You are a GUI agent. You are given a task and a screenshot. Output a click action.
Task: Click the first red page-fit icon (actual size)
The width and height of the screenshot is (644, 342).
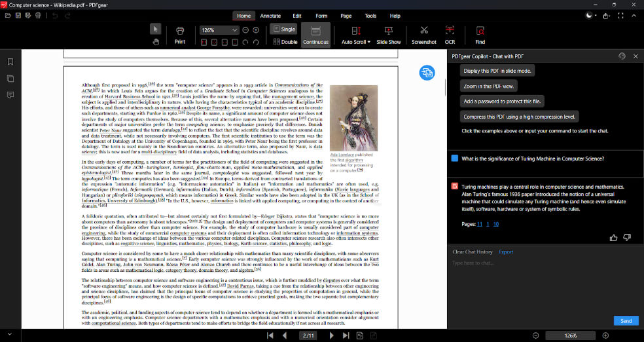tap(204, 42)
